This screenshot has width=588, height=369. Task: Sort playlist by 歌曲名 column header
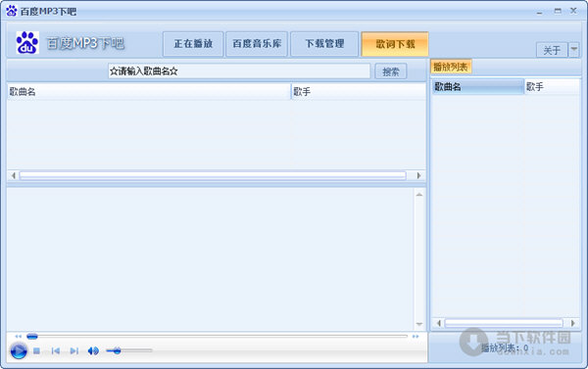[x=478, y=87]
